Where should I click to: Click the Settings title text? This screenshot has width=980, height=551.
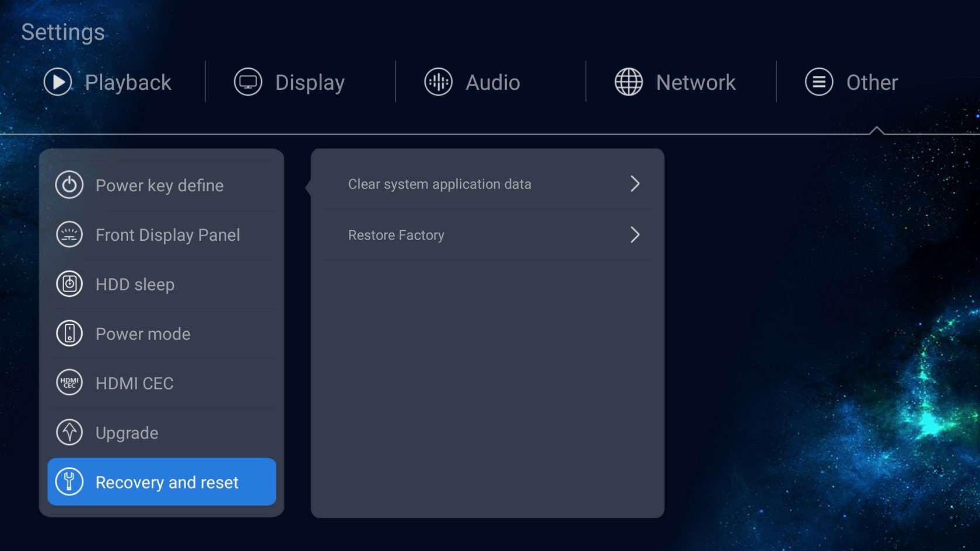(x=63, y=32)
